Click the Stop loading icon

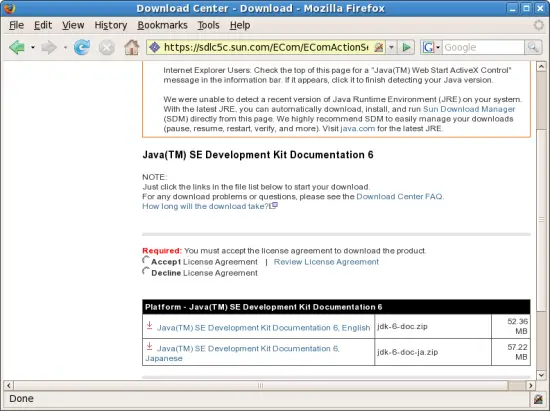click(107, 48)
